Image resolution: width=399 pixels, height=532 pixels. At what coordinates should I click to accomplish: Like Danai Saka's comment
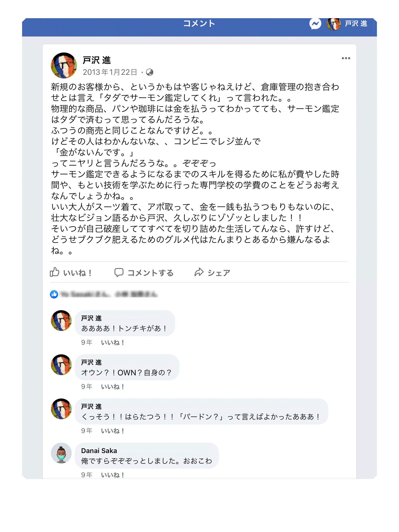tap(112, 475)
